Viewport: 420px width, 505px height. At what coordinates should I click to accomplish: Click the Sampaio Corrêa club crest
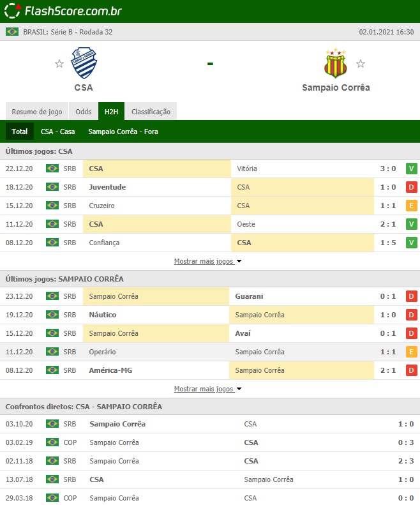pos(335,63)
